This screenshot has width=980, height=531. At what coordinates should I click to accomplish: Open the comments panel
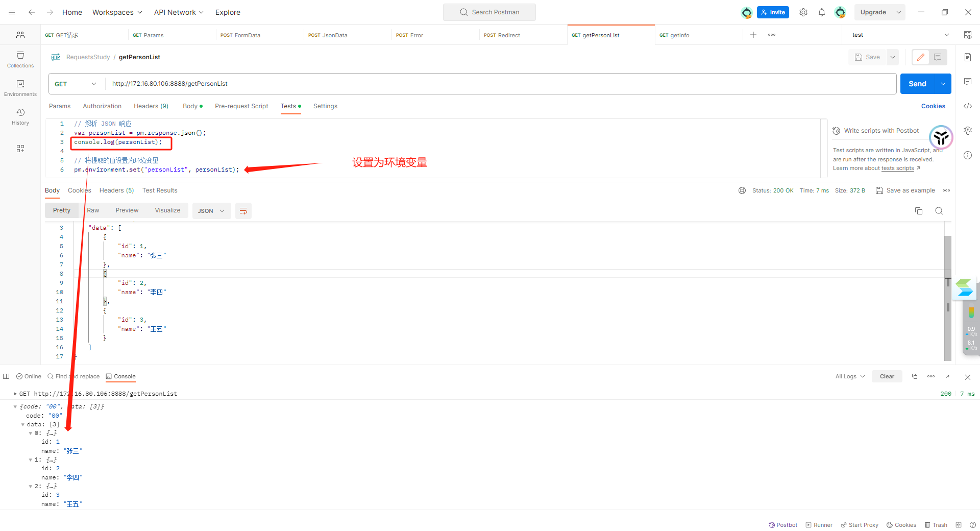pos(968,82)
